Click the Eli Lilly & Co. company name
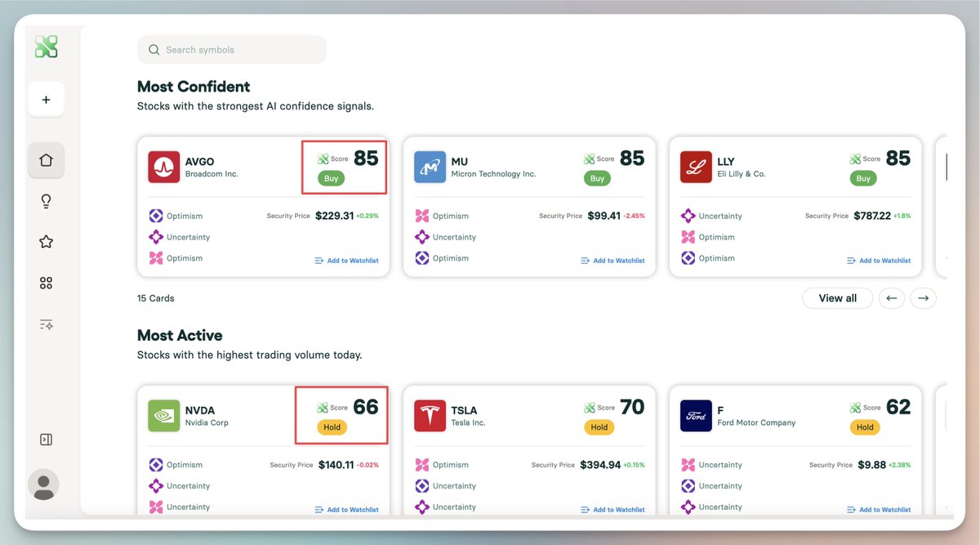 point(742,174)
